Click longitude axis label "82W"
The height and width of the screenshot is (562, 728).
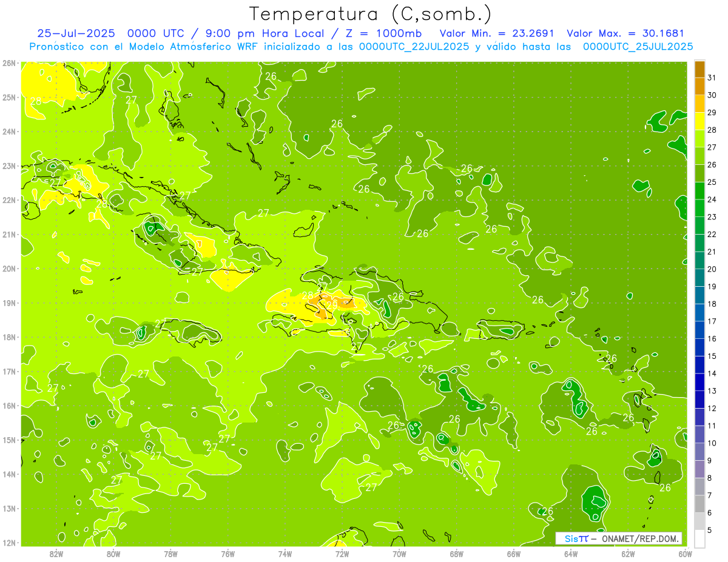[x=56, y=554]
